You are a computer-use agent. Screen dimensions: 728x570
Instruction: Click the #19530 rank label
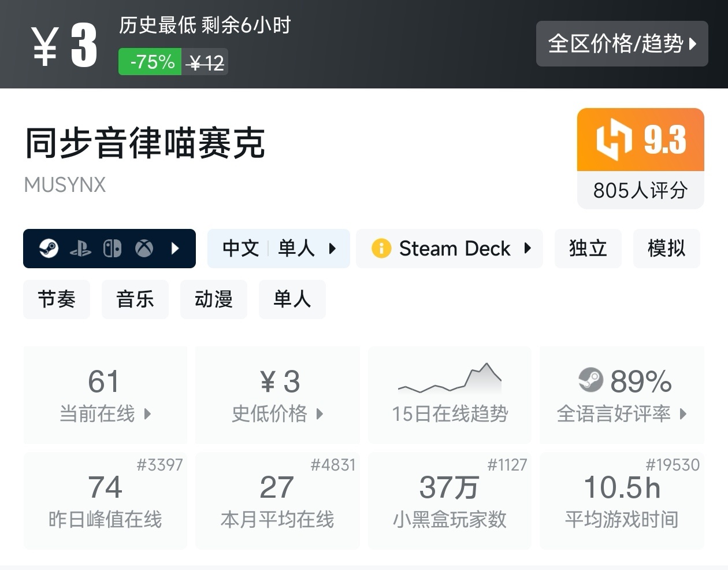(x=673, y=465)
